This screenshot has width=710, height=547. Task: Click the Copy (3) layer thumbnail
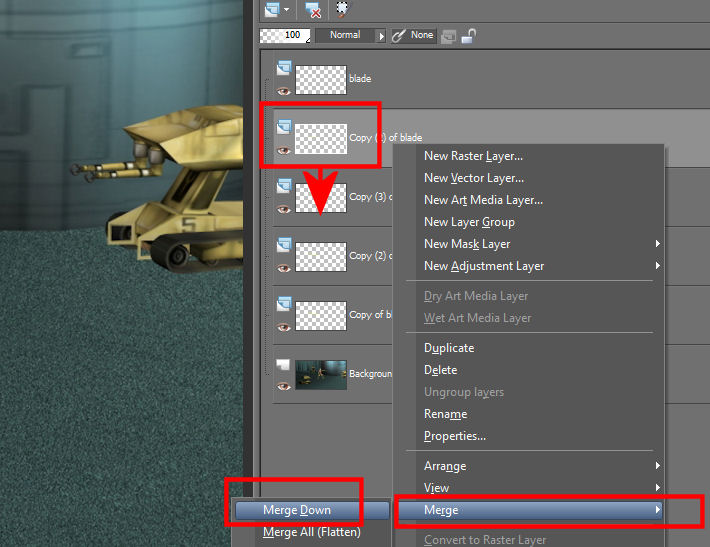tap(321, 198)
